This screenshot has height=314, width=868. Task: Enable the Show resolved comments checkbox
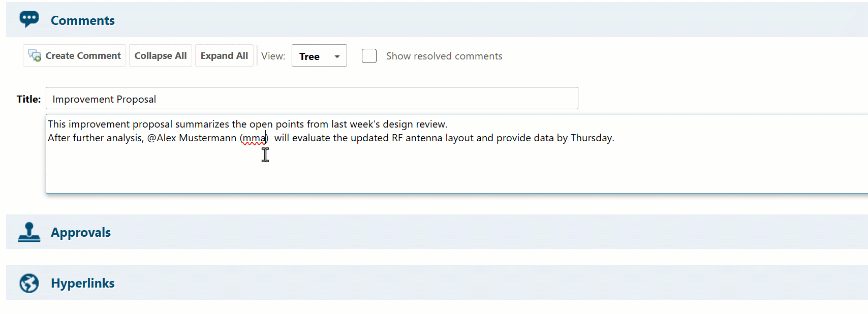(x=369, y=56)
